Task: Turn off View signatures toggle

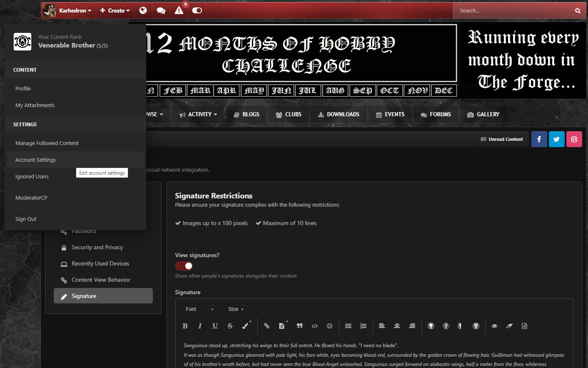Action: [x=184, y=266]
